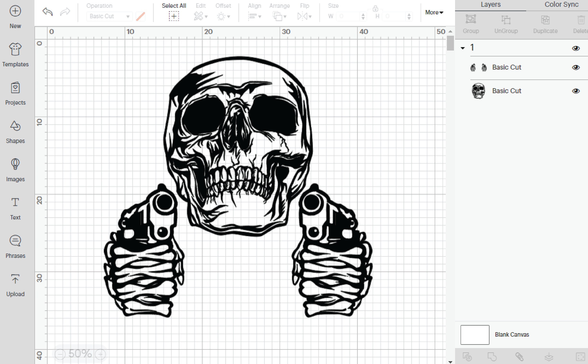
Task: Toggle visibility of the skull Basic Cut layer
Action: point(576,91)
